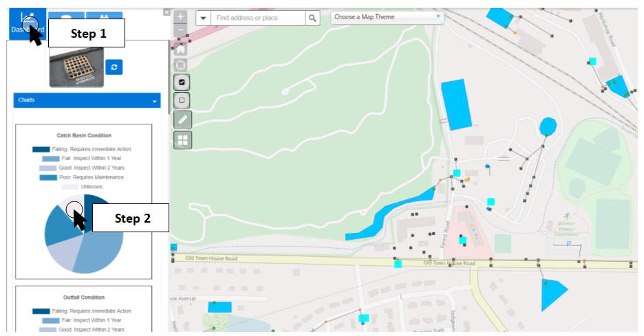The height and width of the screenshot is (336, 644).
Task: Click the blue refresh button
Action: pos(114,67)
